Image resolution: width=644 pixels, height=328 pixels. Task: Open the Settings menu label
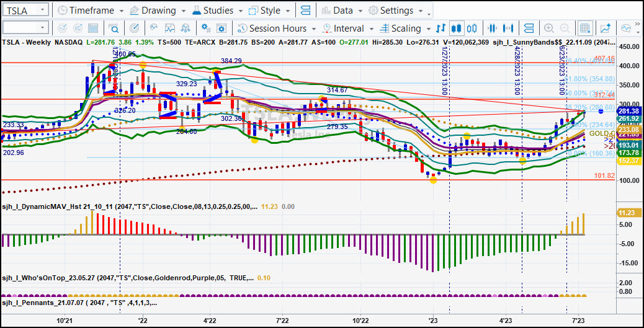396,11
